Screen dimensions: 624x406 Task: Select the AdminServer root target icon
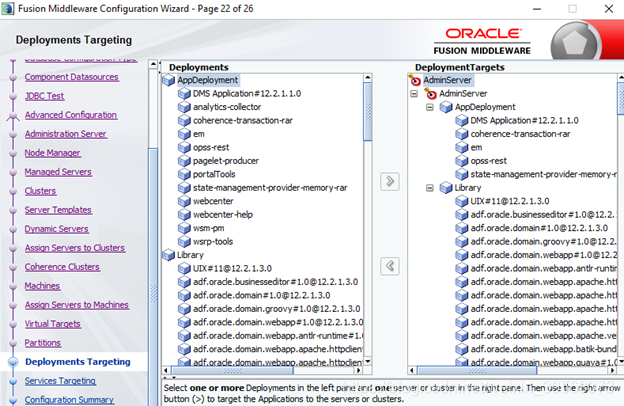click(x=415, y=80)
